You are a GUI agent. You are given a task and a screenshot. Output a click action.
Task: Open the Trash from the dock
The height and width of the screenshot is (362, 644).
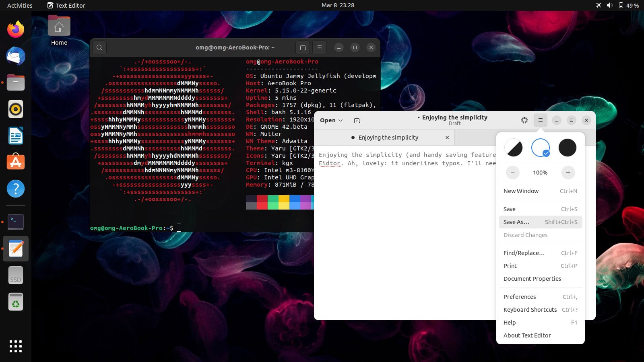click(x=16, y=302)
